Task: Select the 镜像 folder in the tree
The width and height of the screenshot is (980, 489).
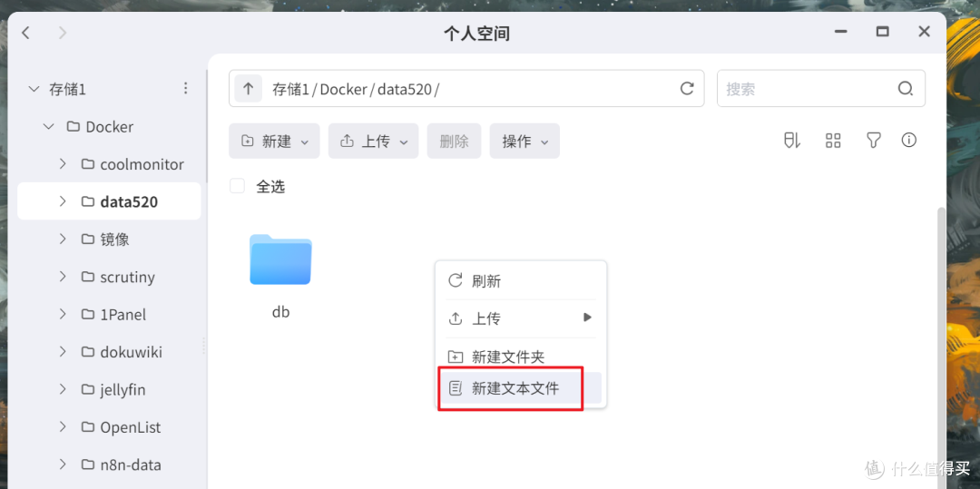Action: click(x=110, y=240)
